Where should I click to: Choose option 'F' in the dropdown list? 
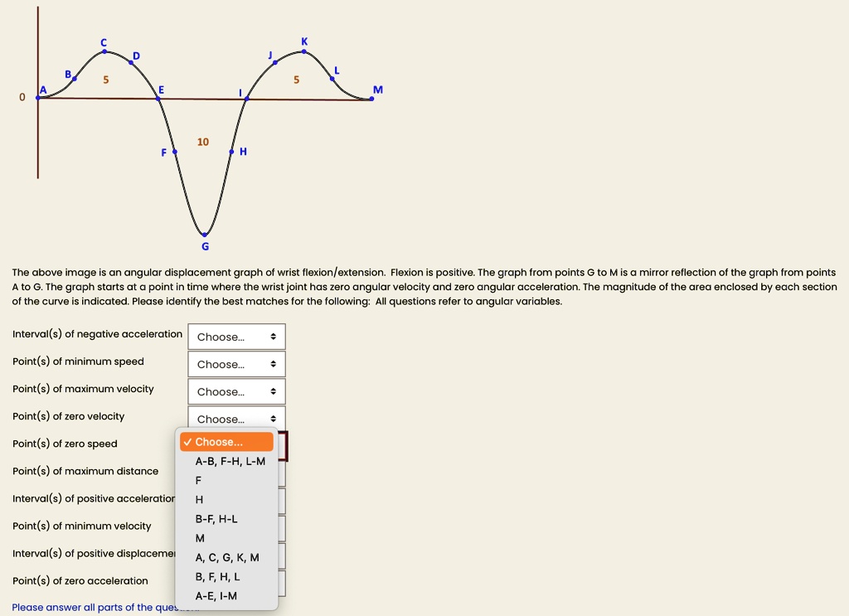point(226,480)
